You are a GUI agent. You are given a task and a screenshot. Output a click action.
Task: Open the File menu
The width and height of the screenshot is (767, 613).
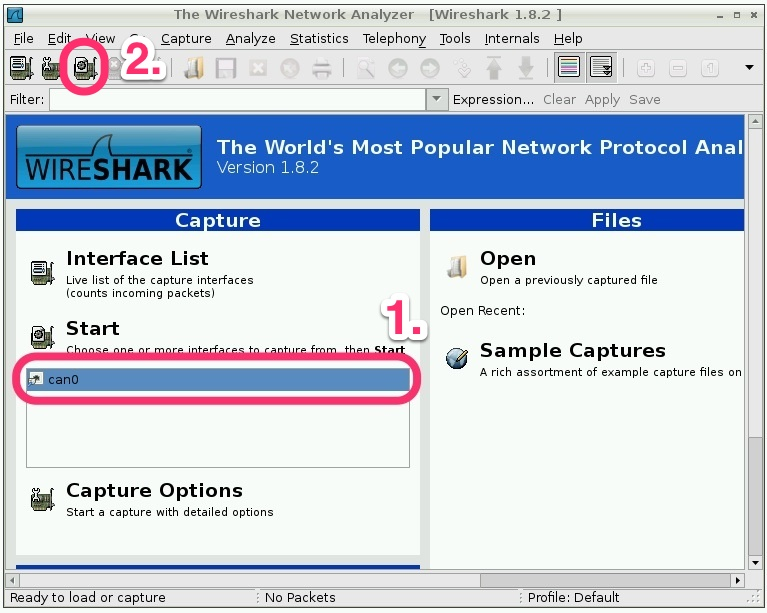(x=23, y=38)
